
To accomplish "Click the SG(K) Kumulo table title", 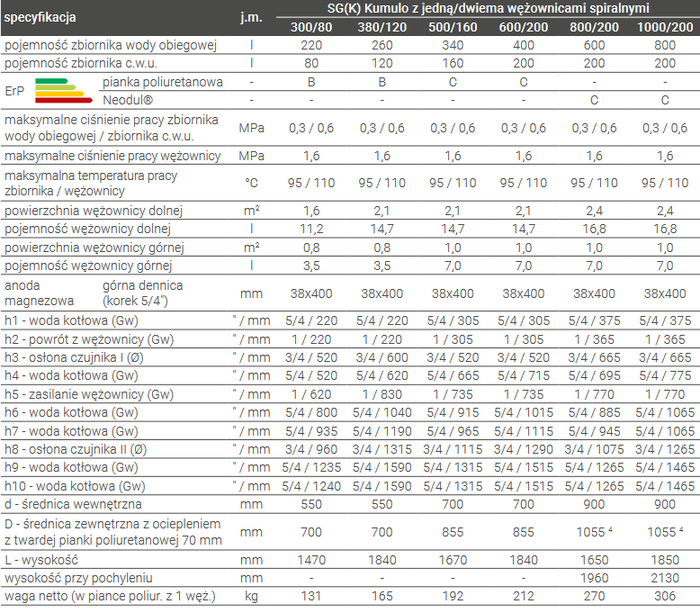I will click(488, 8).
